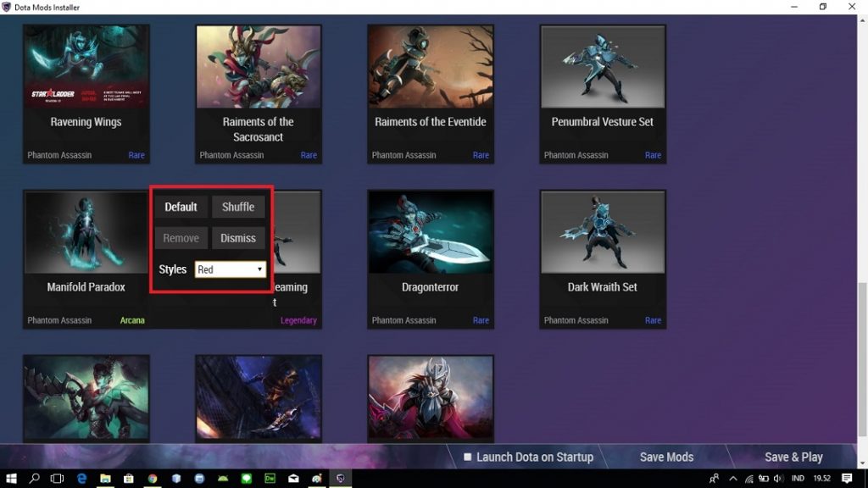
Task: Open the bottom-row dark blue artwork card
Action: point(259,398)
